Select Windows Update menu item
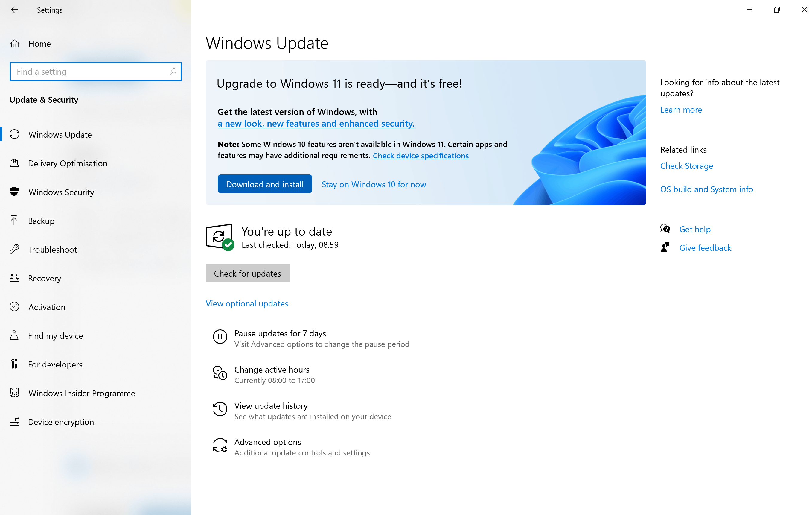The width and height of the screenshot is (812, 515). (60, 134)
